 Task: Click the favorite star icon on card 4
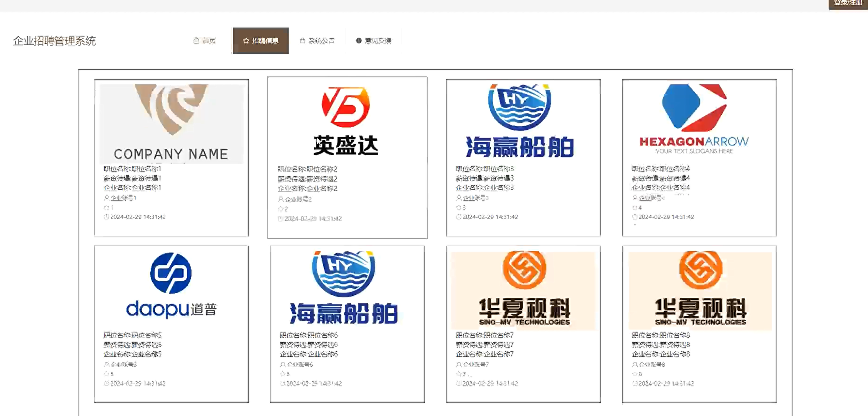pyautogui.click(x=635, y=208)
